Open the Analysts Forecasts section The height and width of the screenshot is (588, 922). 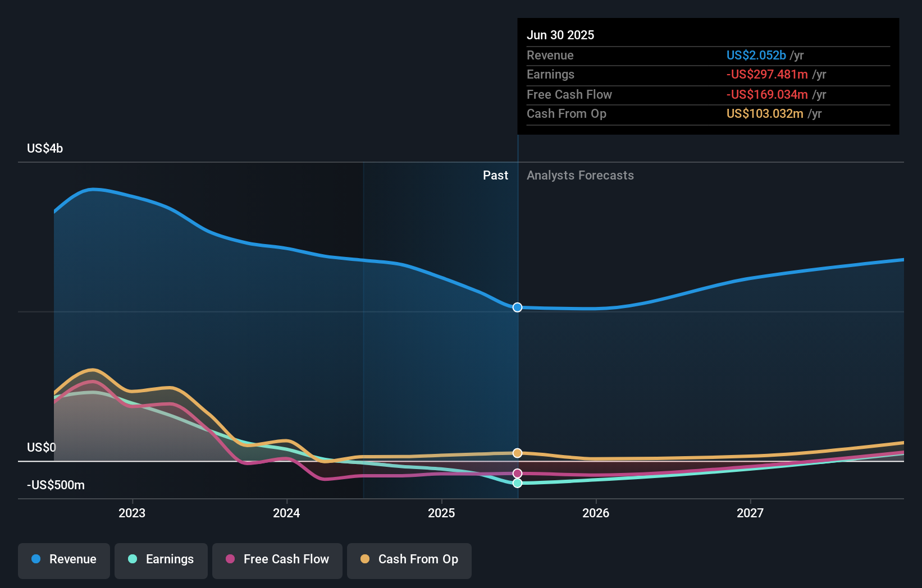tap(580, 175)
